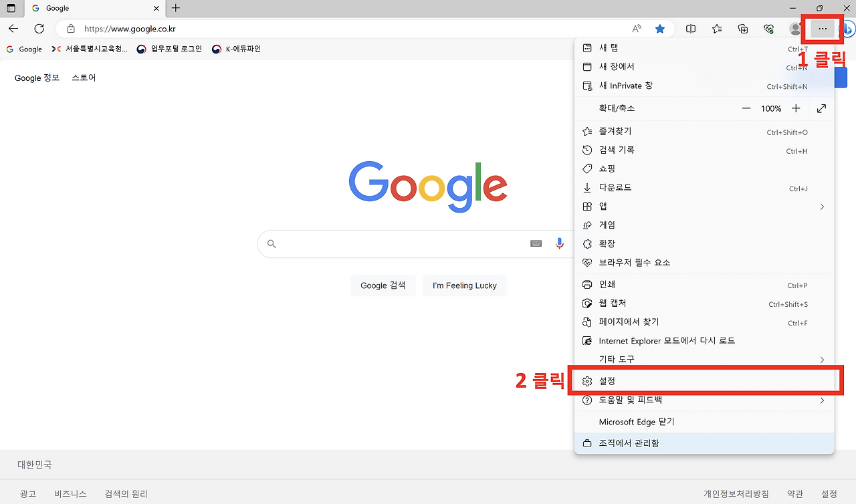Open the 광고 footer link
This screenshot has height=504, width=856.
27,494
